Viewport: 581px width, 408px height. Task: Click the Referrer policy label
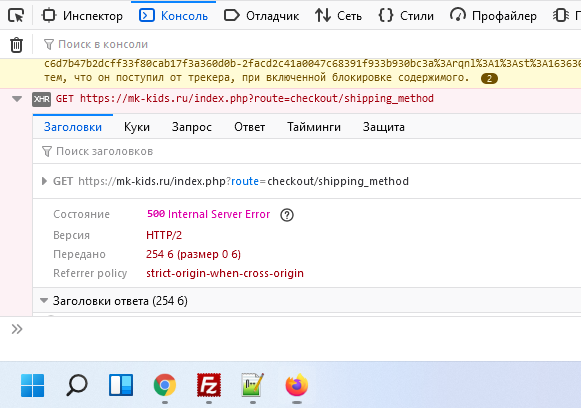[x=90, y=273]
